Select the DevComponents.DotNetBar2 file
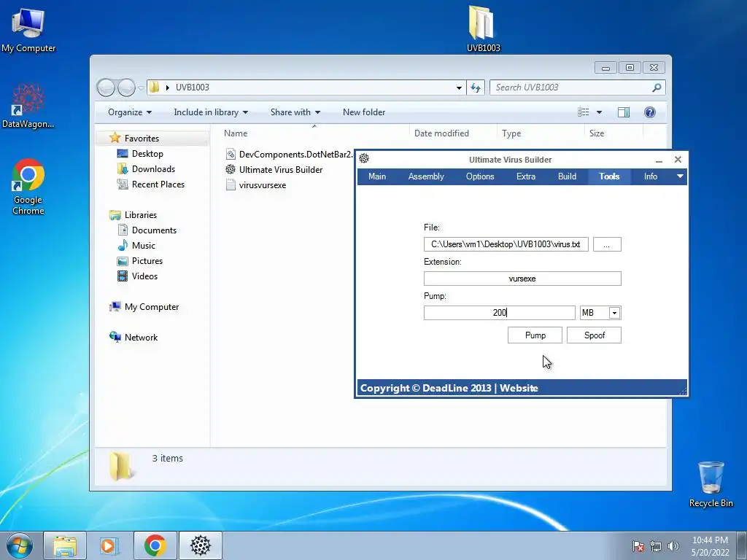Viewport: 747px width, 560px height. [x=288, y=155]
